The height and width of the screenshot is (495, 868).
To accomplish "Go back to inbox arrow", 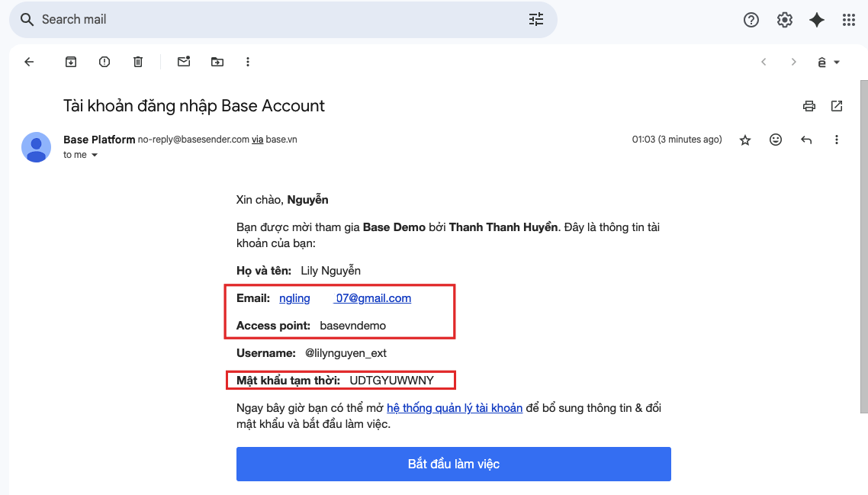I will pyautogui.click(x=29, y=62).
